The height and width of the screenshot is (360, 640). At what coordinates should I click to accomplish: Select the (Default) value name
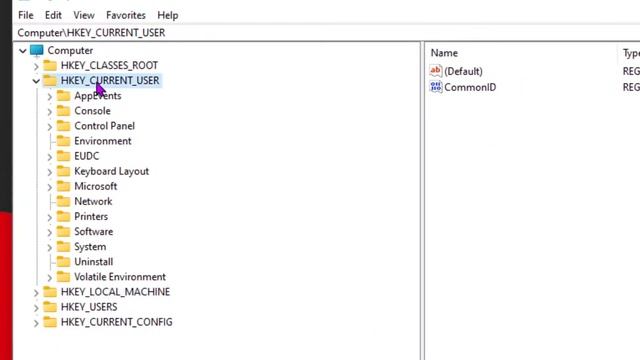(x=463, y=71)
